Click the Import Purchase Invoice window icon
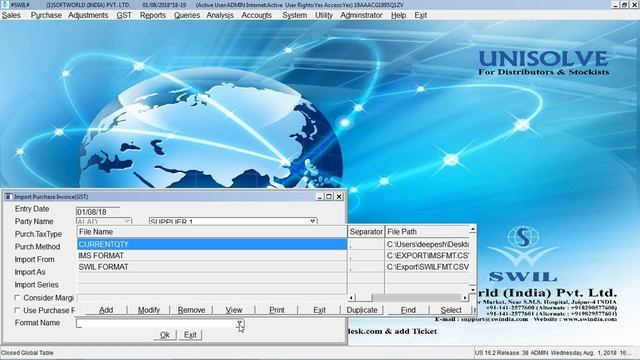This screenshot has height=360, width=640. pyautogui.click(x=8, y=197)
